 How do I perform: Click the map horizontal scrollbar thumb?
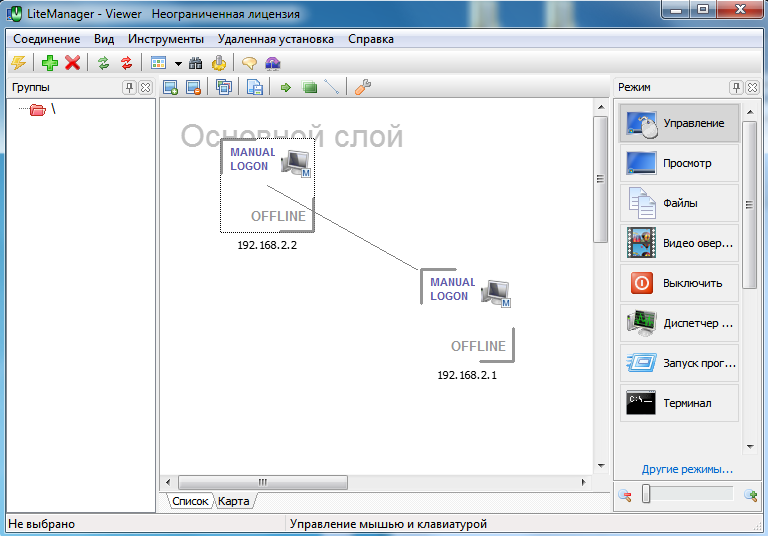click(x=263, y=482)
